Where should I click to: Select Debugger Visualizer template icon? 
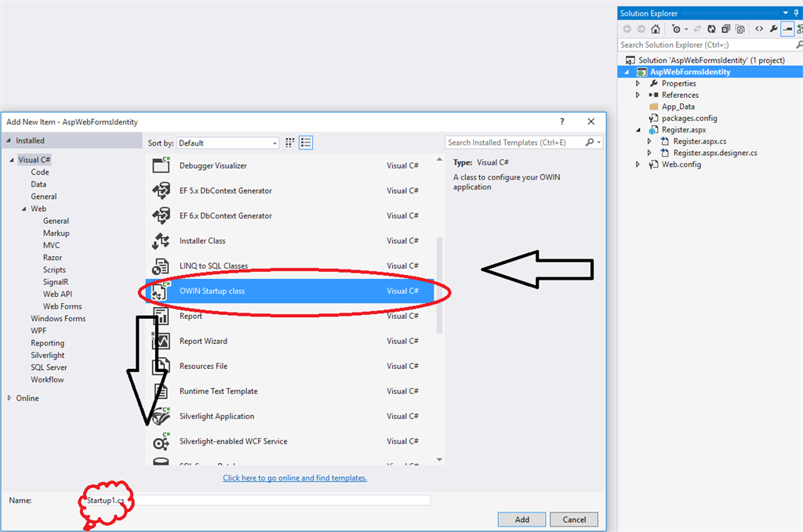(x=161, y=165)
